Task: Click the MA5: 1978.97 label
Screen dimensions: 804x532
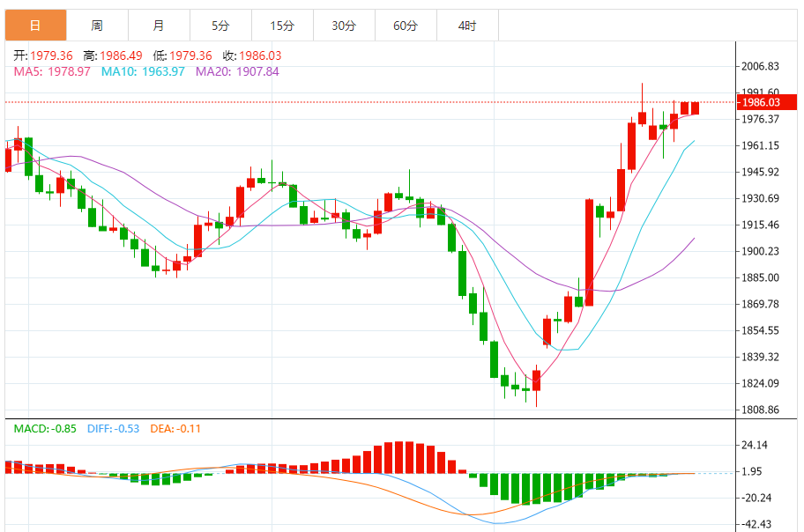Action: 52,71
